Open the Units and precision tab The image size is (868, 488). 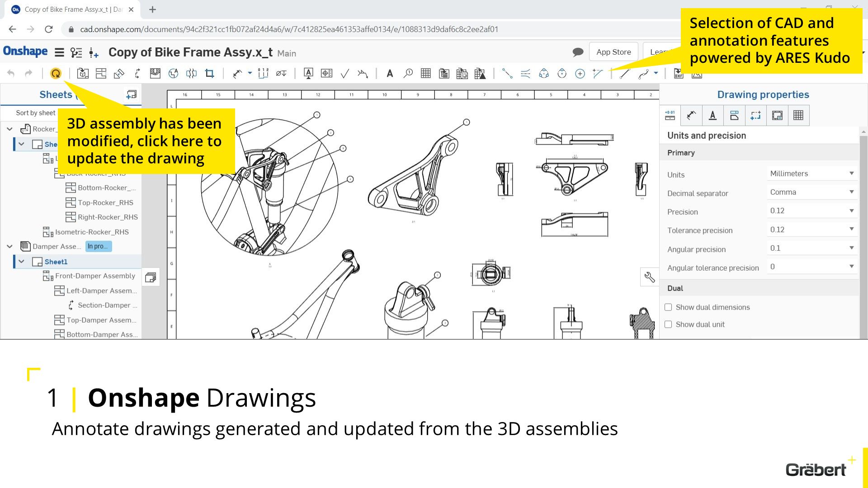coord(670,115)
